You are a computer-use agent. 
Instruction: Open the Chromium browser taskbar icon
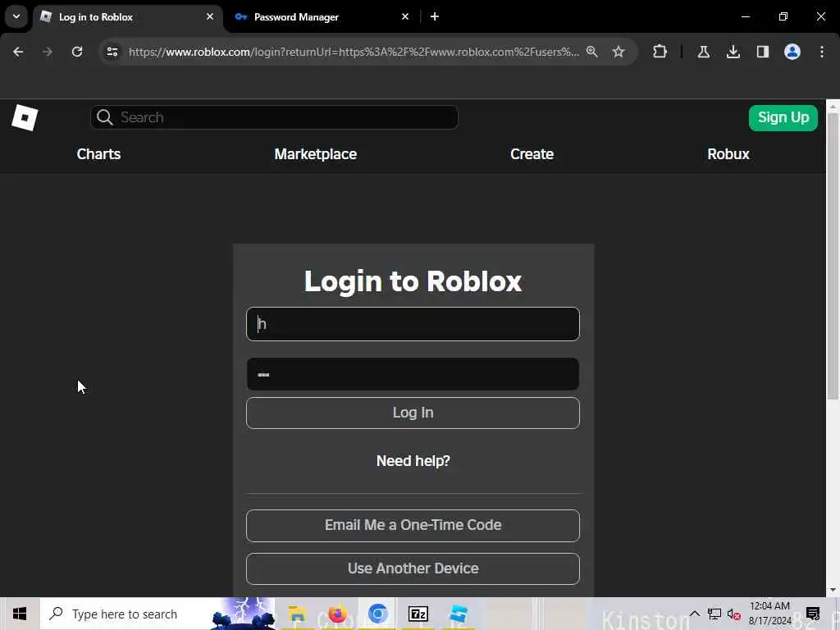(x=377, y=614)
